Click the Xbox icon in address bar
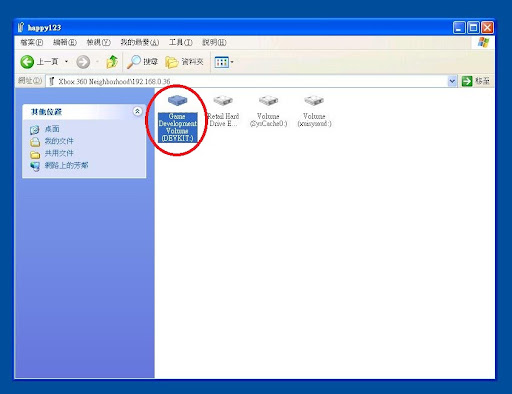512x394 pixels. pos(52,81)
